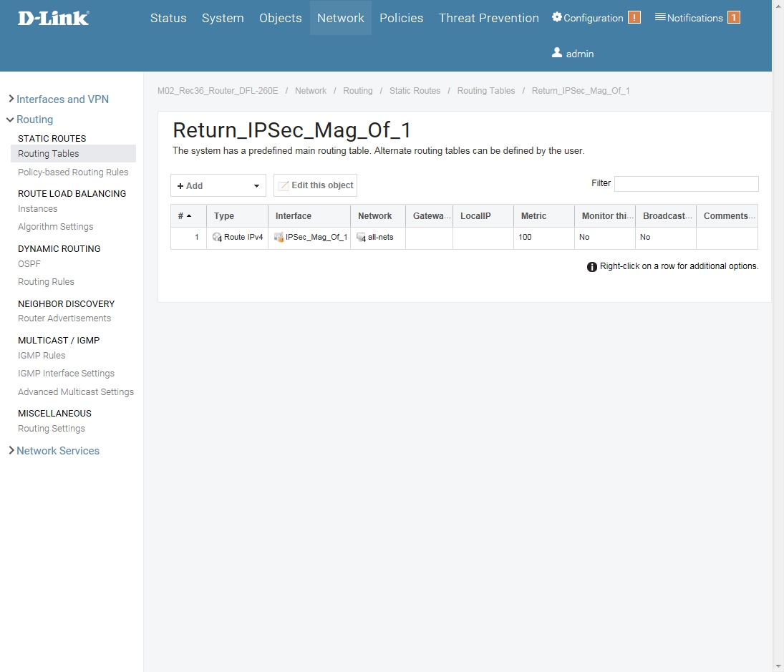The image size is (784, 672).
Task: Click breadcrumb Static Routes link
Action: click(x=415, y=90)
